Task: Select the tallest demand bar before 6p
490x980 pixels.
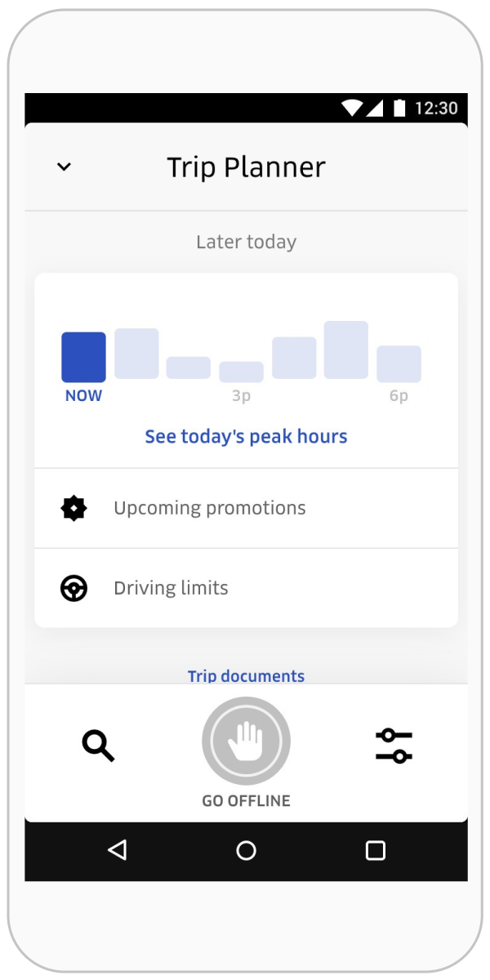Action: 346,350
